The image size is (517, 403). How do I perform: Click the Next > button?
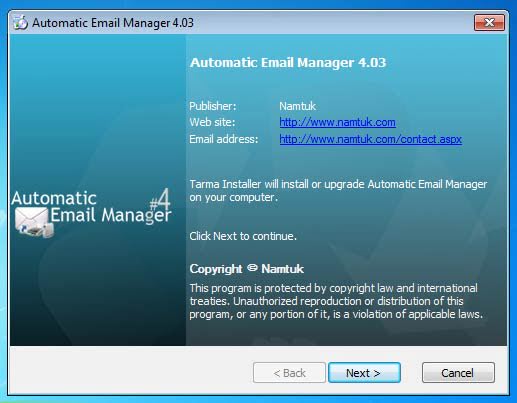click(x=364, y=373)
